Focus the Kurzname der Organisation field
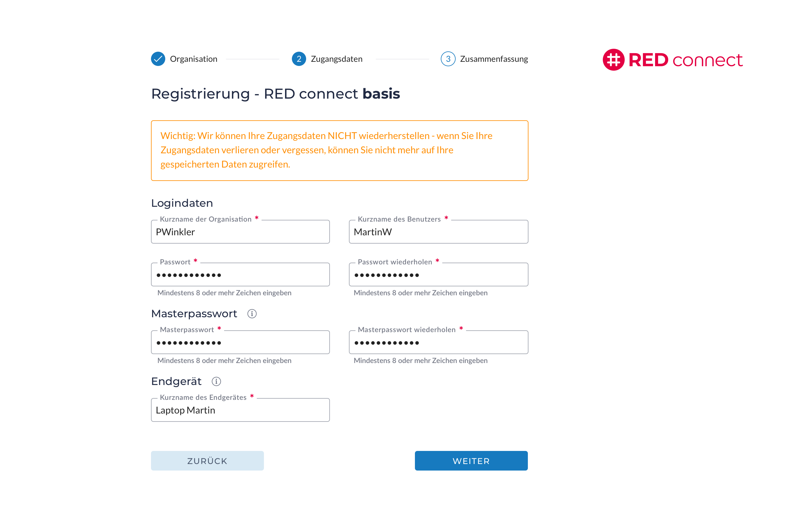The height and width of the screenshot is (505, 812). click(x=240, y=232)
